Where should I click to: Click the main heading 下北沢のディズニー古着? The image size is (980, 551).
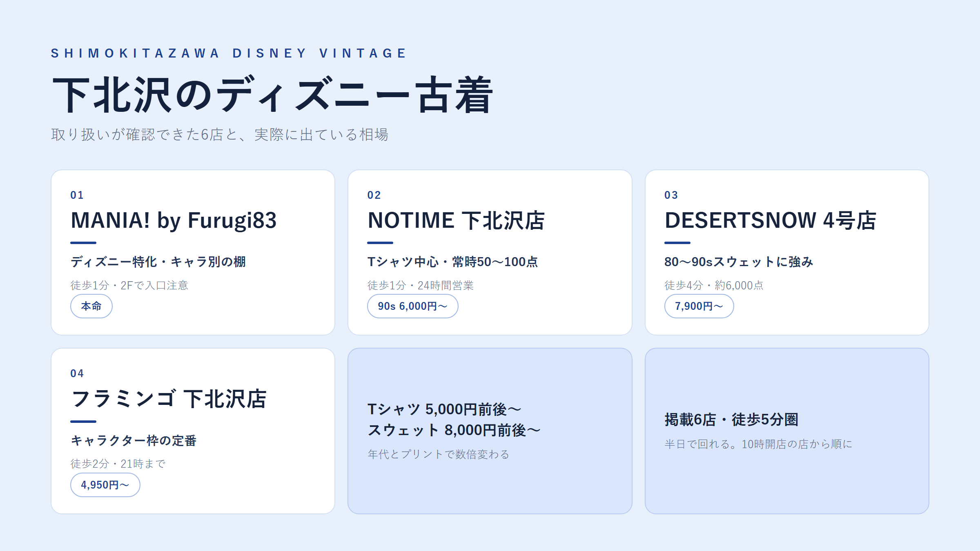click(x=272, y=95)
